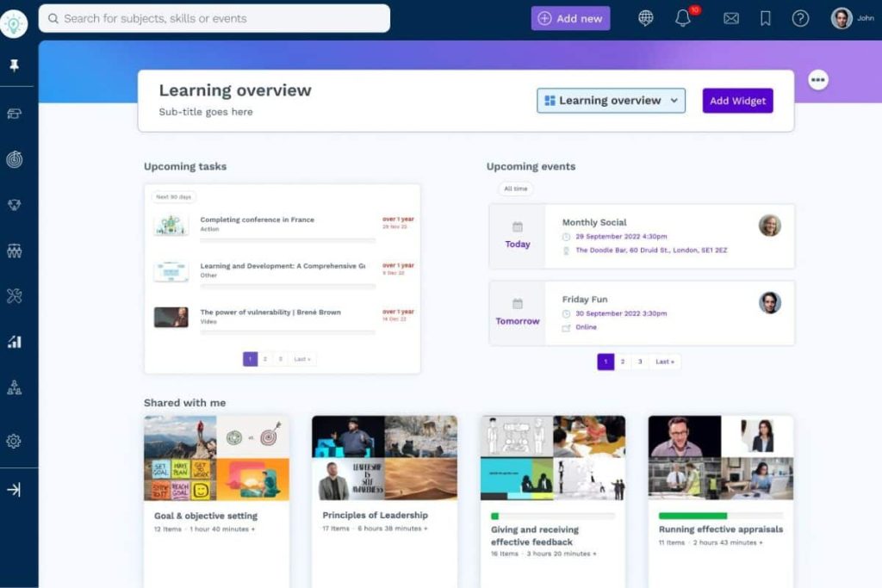Open John's profile avatar menu
The width and height of the screenshot is (882, 588).
click(x=842, y=18)
